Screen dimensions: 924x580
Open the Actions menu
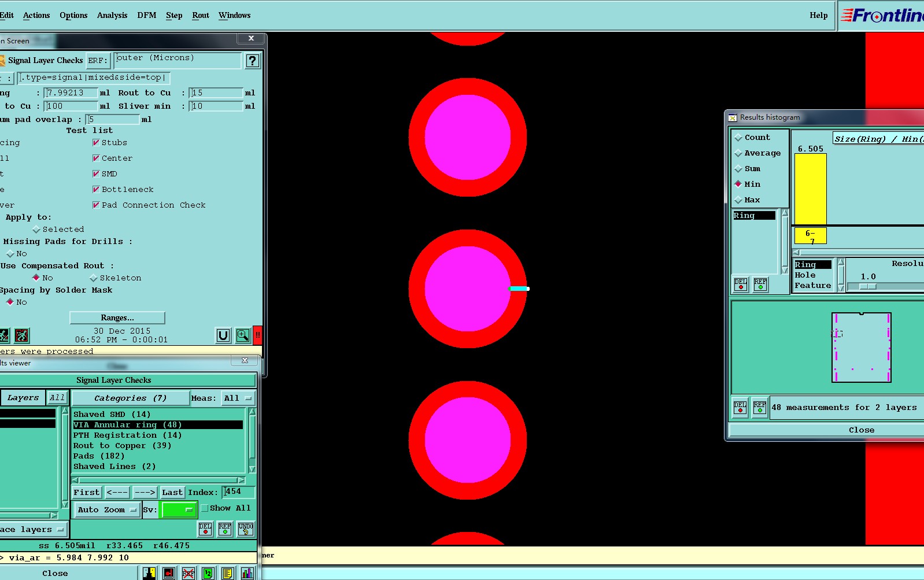coord(36,16)
